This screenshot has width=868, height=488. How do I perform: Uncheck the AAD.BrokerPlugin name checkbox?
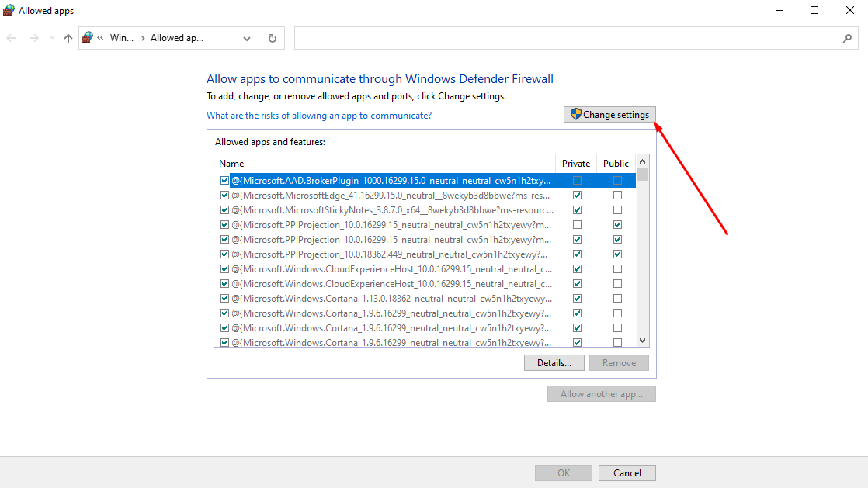[224, 180]
